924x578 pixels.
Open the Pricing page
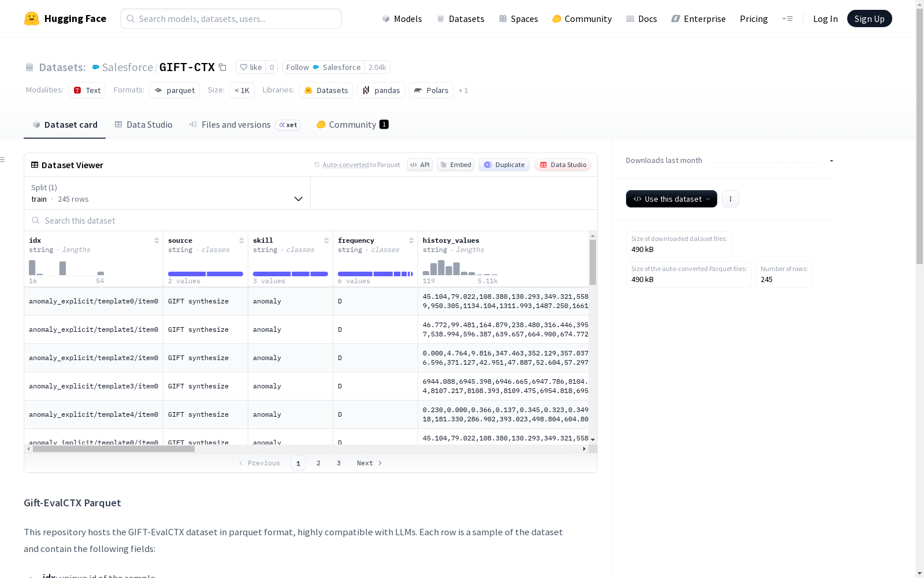point(754,18)
